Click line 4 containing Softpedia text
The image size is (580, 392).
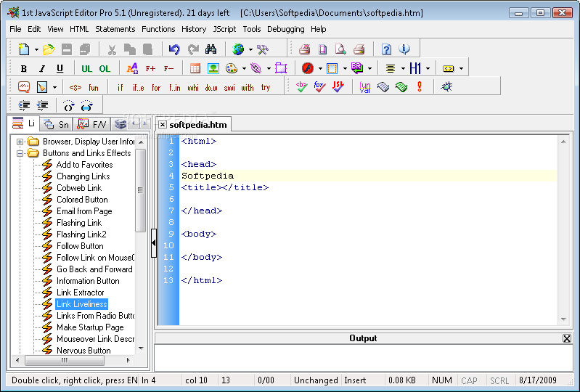pos(369,176)
